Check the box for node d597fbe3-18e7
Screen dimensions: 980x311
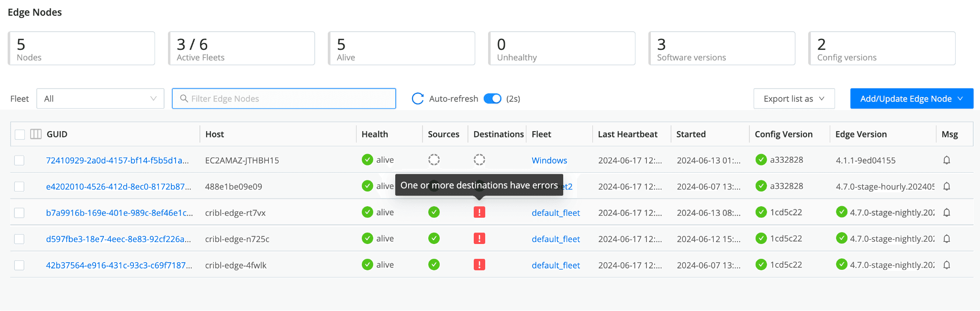click(19, 239)
